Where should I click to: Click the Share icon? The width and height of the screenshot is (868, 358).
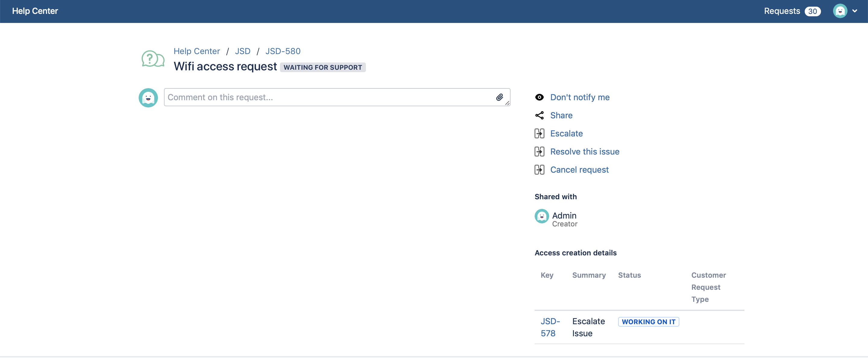click(539, 115)
